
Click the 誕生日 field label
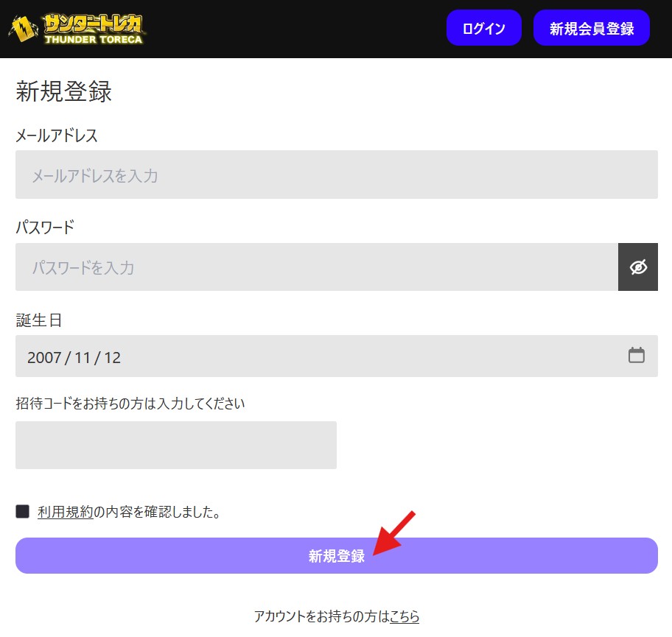(38, 320)
